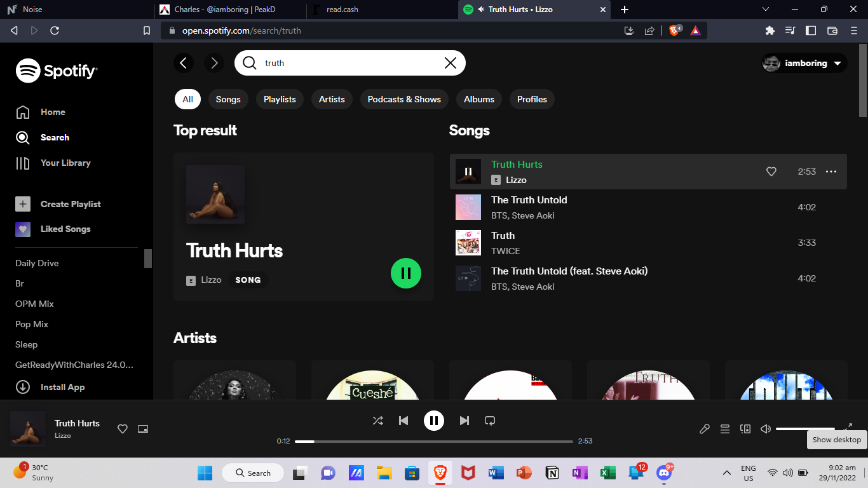Filter results by Artists
This screenshot has width=868, height=488.
tap(332, 99)
